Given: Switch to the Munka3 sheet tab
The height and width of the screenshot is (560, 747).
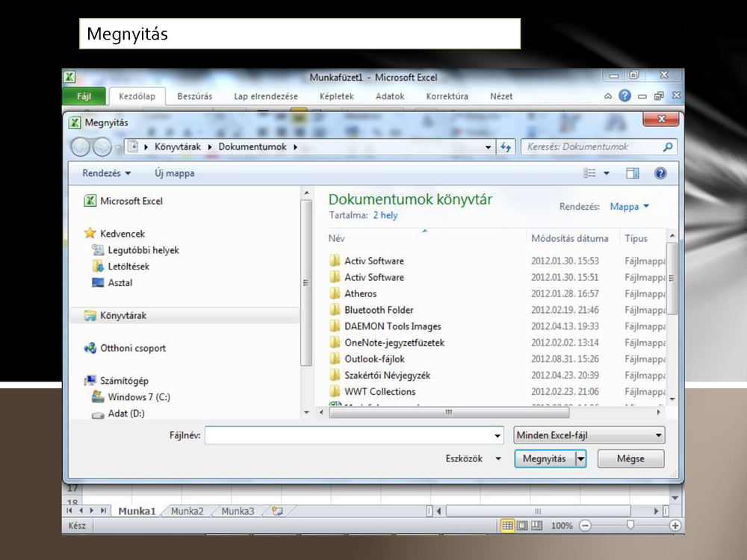Looking at the screenshot, I should (x=238, y=511).
